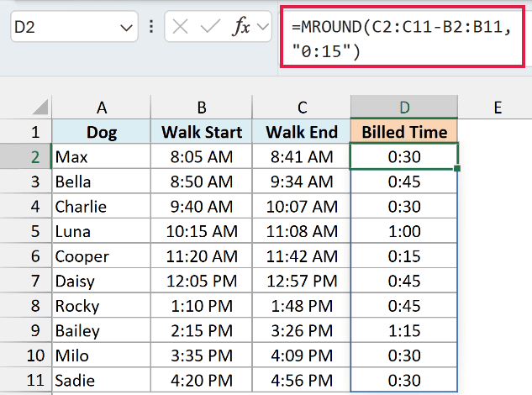
Task: Click the Cancel (X) icon in formula bar
Action: click(180, 26)
